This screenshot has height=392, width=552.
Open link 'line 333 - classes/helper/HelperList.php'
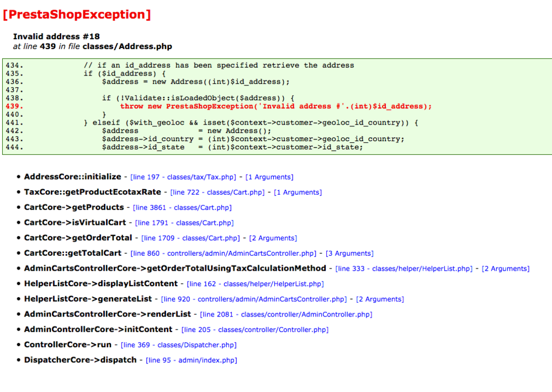(404, 269)
